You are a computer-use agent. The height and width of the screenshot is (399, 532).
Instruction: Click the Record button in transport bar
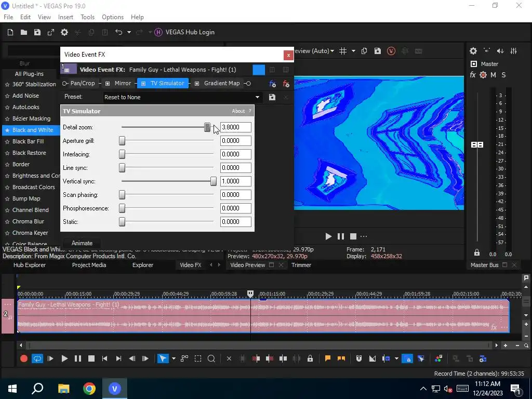click(x=24, y=358)
